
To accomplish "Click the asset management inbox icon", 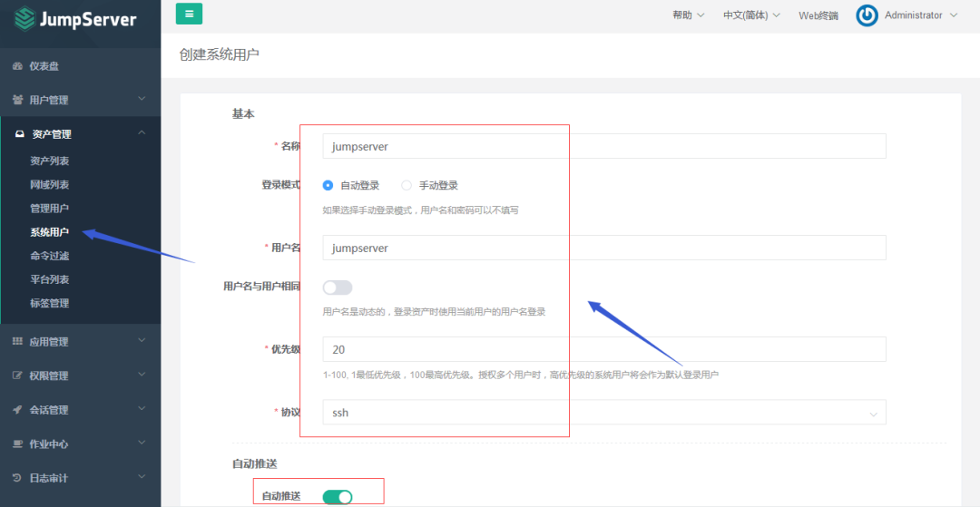I will coord(20,134).
